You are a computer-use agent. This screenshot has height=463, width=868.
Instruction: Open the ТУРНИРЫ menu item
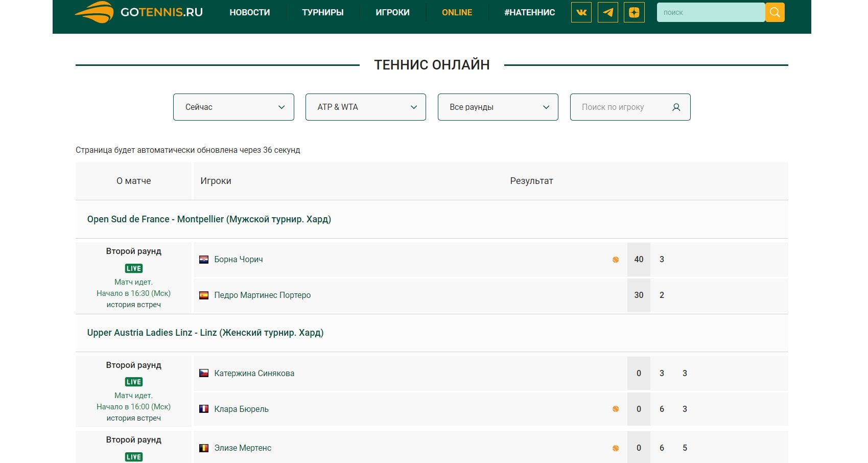pyautogui.click(x=323, y=12)
